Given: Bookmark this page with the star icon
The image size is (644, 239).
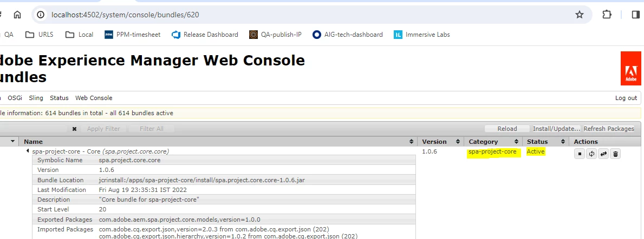Looking at the screenshot, I should tap(579, 15).
